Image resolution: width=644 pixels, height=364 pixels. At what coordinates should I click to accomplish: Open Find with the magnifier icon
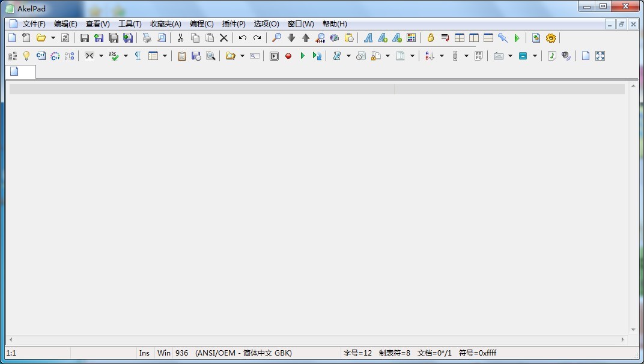276,38
